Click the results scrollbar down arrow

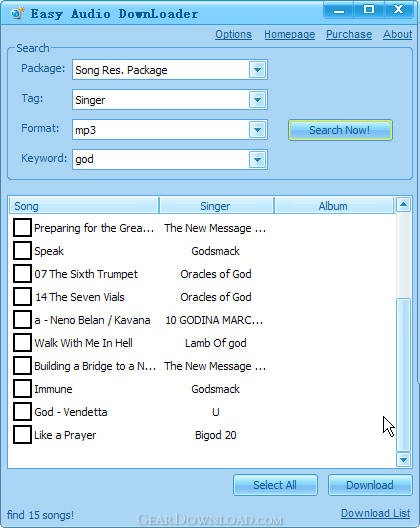pyautogui.click(x=403, y=459)
